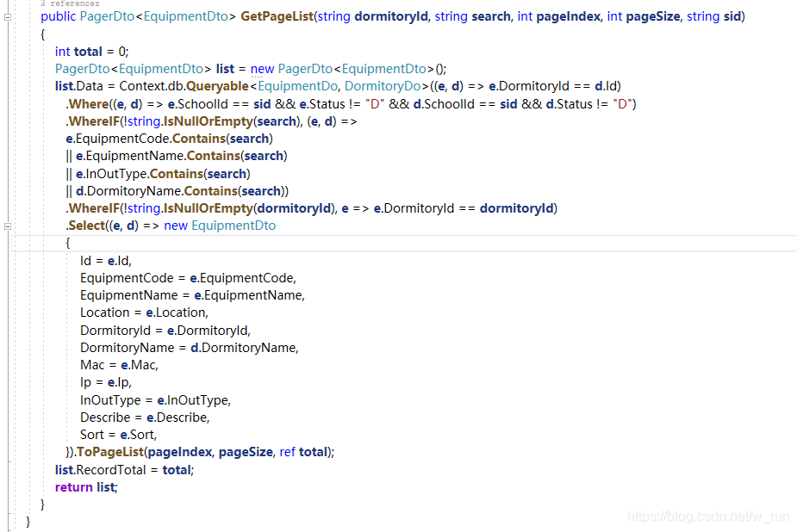Click the 'int pageSize' parameter
The image size is (797, 532).
(x=643, y=16)
